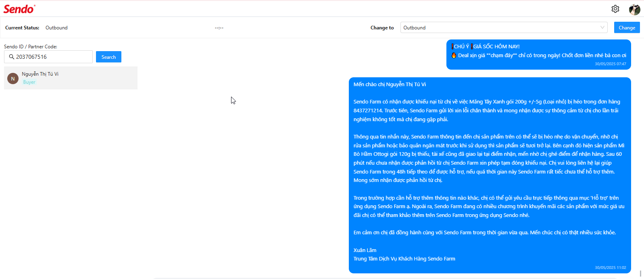Click the timestamp 30/05/2025 07:47
644x279 pixels.
(x=610, y=64)
